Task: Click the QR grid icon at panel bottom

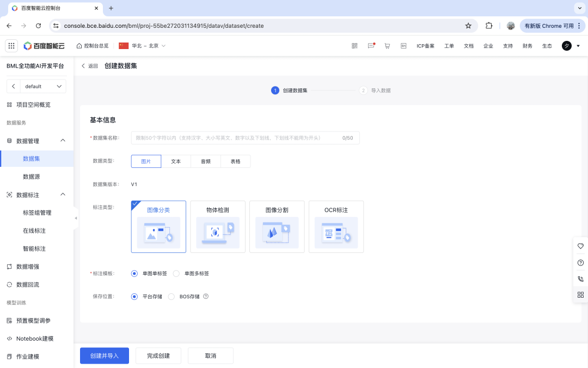Action: pyautogui.click(x=580, y=295)
